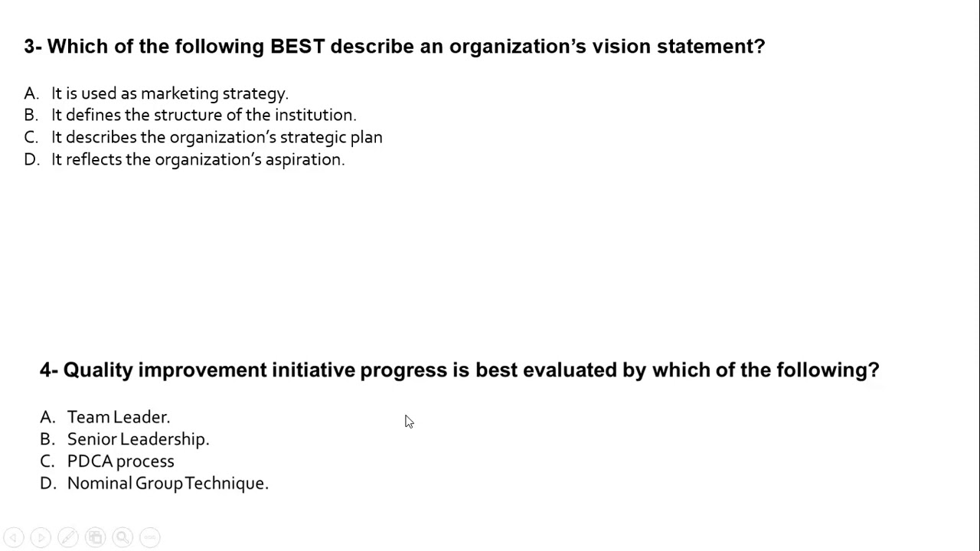The image size is (980, 551).
Task: Activate the zoom magnifier tool
Action: coord(122,537)
